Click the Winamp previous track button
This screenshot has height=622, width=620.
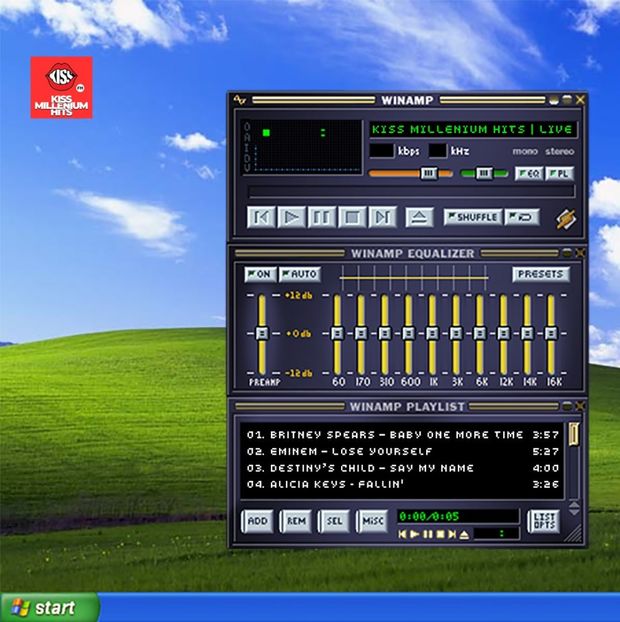(261, 217)
